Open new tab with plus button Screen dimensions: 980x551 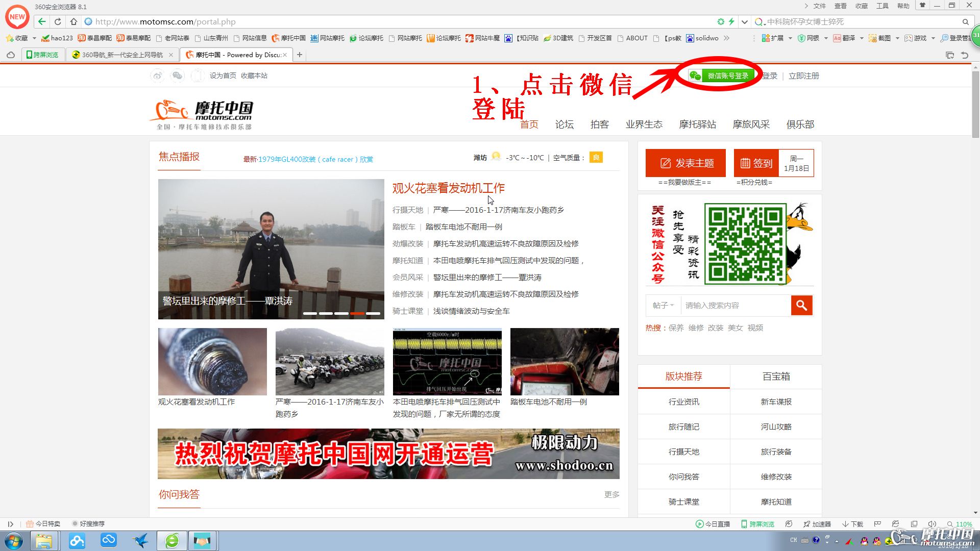point(300,55)
